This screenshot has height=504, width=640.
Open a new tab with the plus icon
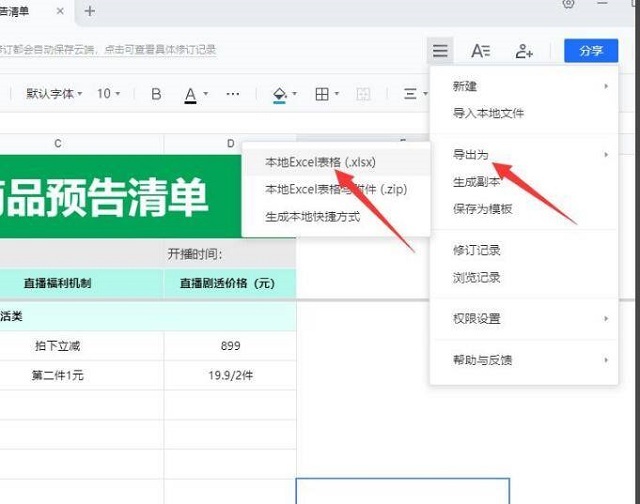tap(89, 11)
